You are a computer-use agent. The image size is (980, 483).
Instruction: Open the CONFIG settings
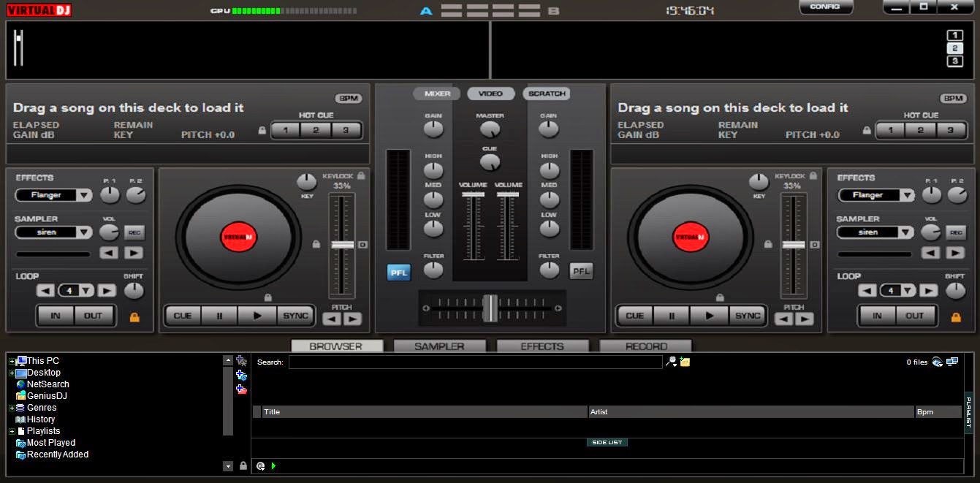coord(826,7)
